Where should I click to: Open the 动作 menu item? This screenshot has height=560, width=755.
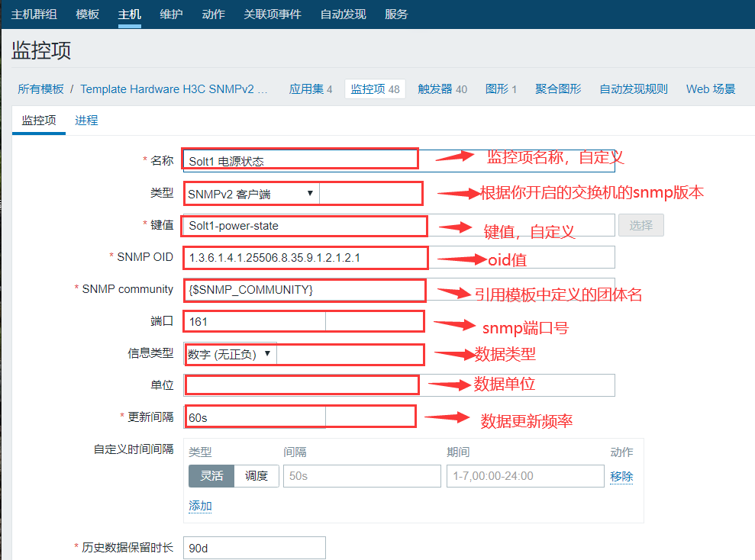213,14
